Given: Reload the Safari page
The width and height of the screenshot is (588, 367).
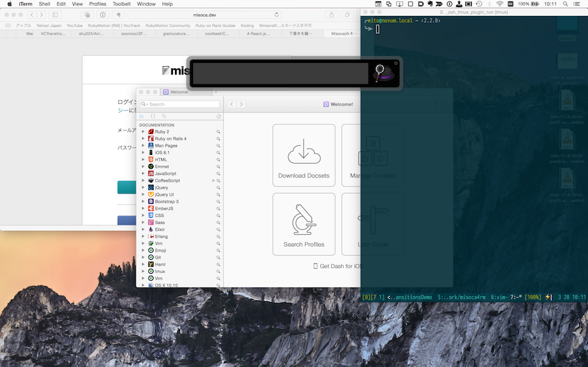Looking at the screenshot, I should pos(277,15).
